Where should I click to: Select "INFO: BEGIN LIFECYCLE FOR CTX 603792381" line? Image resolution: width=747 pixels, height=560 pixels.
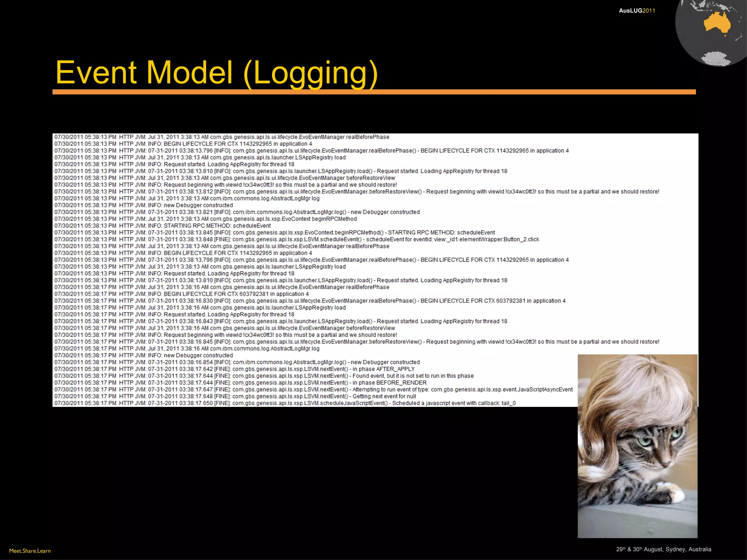pyautogui.click(x=182, y=294)
